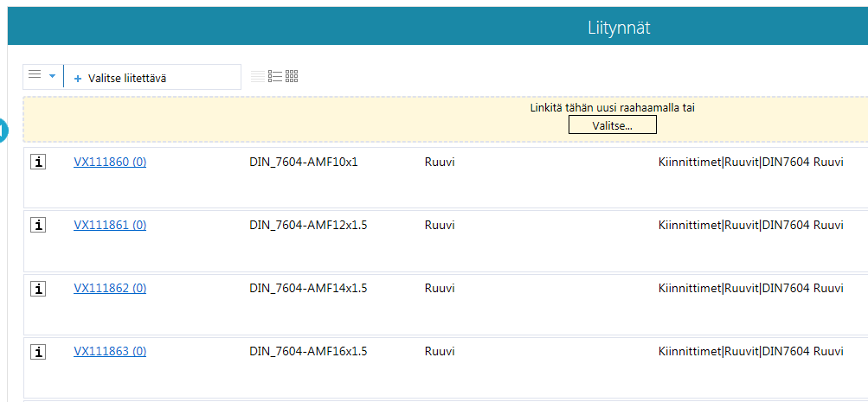Select the DIN_7604-AMF10x1 row text

click(x=303, y=162)
